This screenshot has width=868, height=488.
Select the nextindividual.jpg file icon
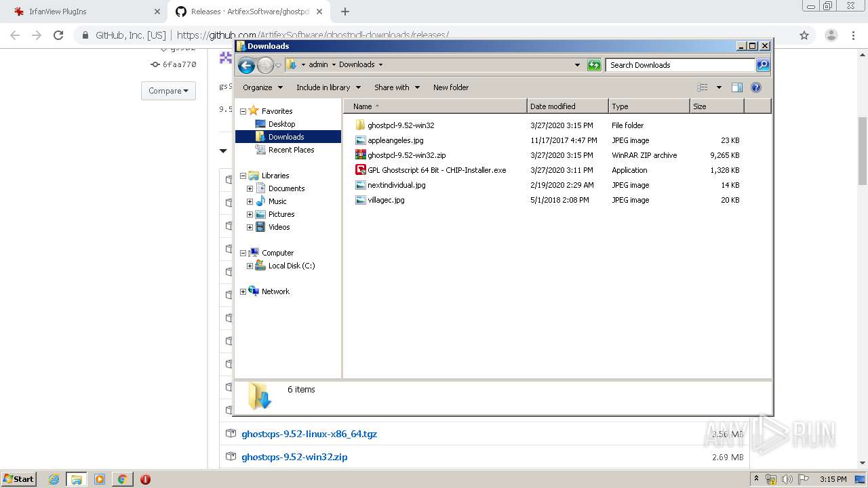click(360, 185)
